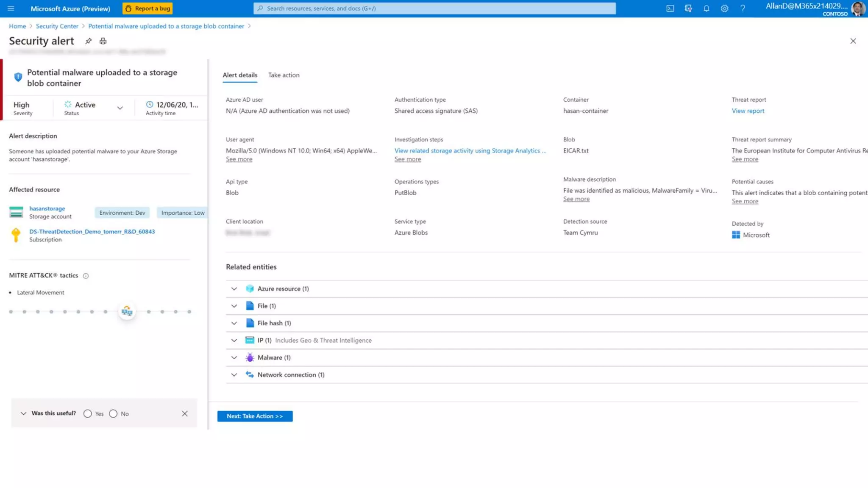This screenshot has width=868, height=488.
Task: Click Security Center in breadcrumb
Action: (x=57, y=26)
